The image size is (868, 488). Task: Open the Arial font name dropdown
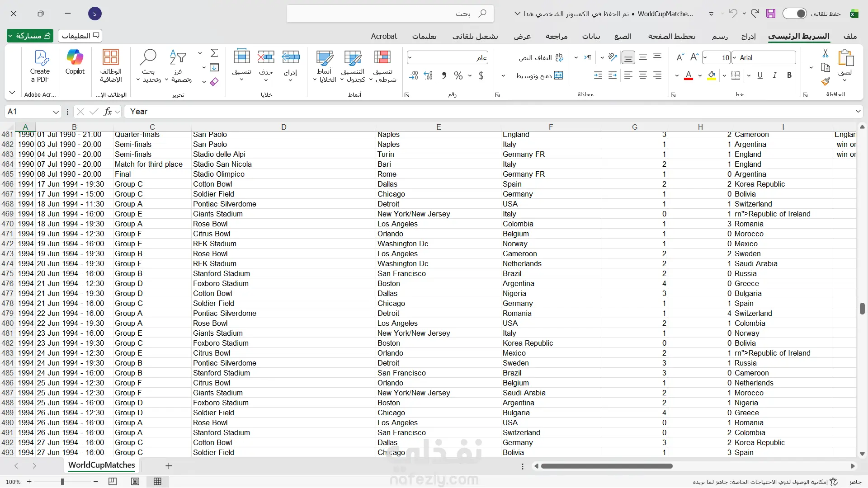735,58
